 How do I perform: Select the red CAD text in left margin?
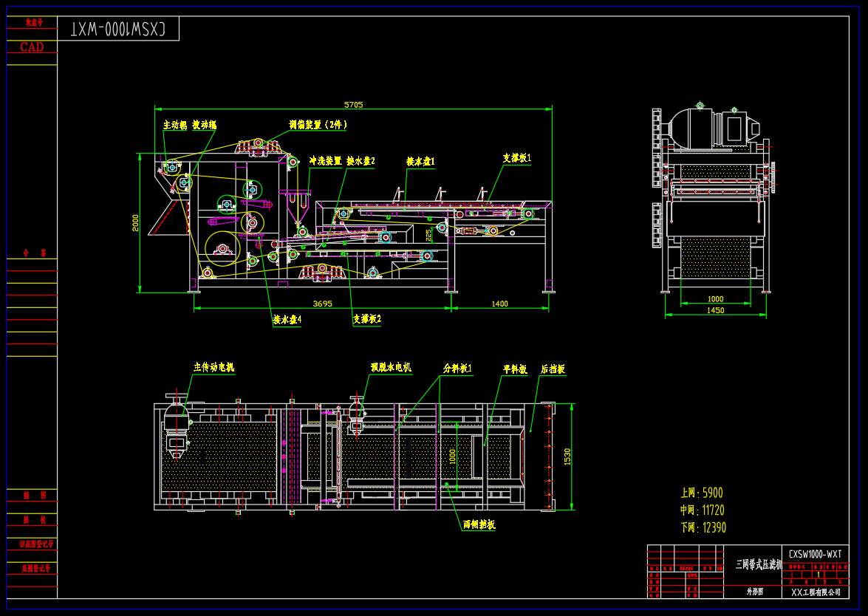tap(32, 47)
